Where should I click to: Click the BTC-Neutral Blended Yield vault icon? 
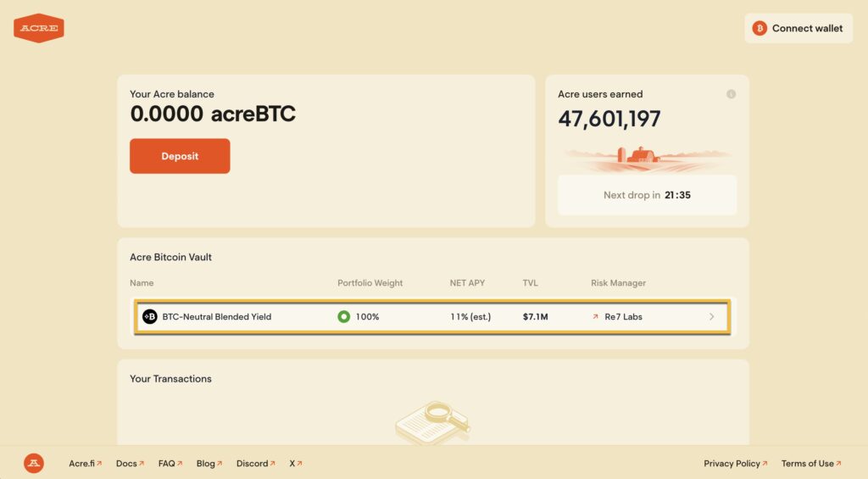click(x=150, y=317)
